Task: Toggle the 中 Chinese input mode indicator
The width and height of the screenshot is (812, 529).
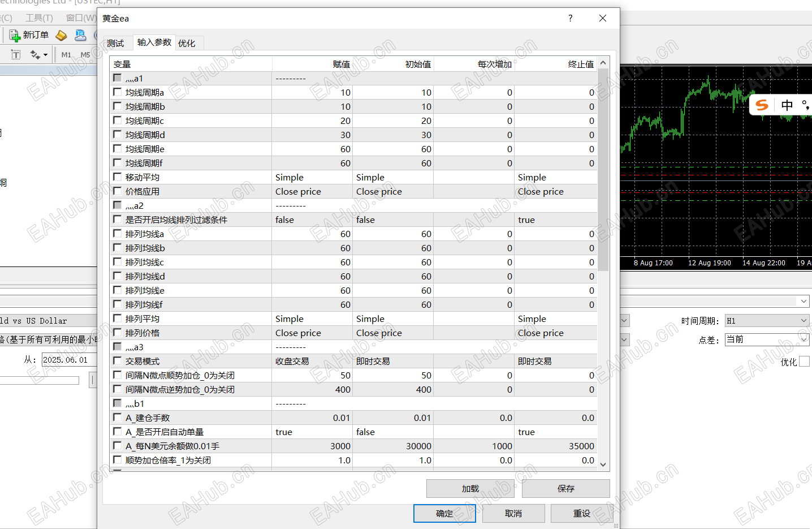Action: [x=787, y=105]
